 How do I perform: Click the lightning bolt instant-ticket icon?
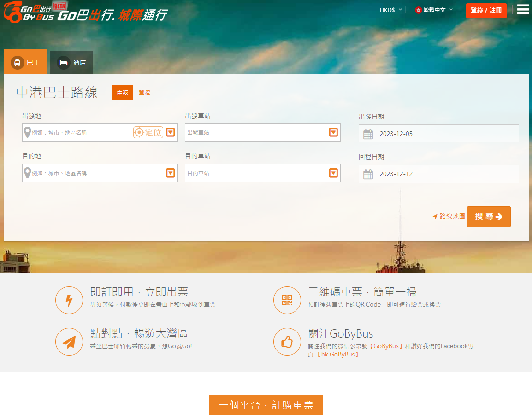(x=69, y=300)
